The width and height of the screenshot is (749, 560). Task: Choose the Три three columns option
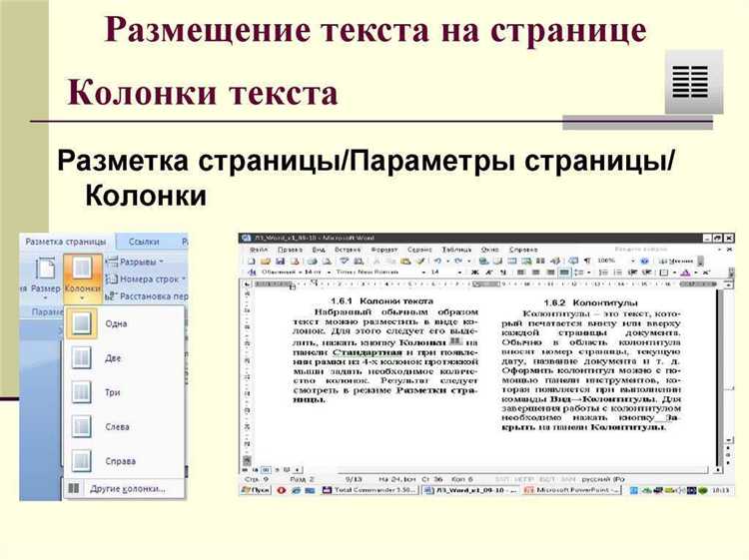[124, 392]
